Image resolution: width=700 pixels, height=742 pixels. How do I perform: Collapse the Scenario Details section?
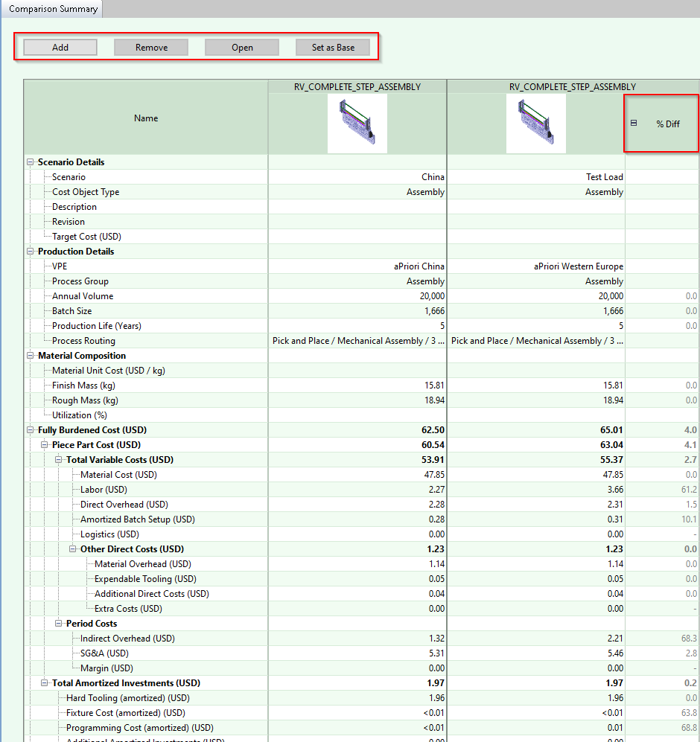[31, 162]
